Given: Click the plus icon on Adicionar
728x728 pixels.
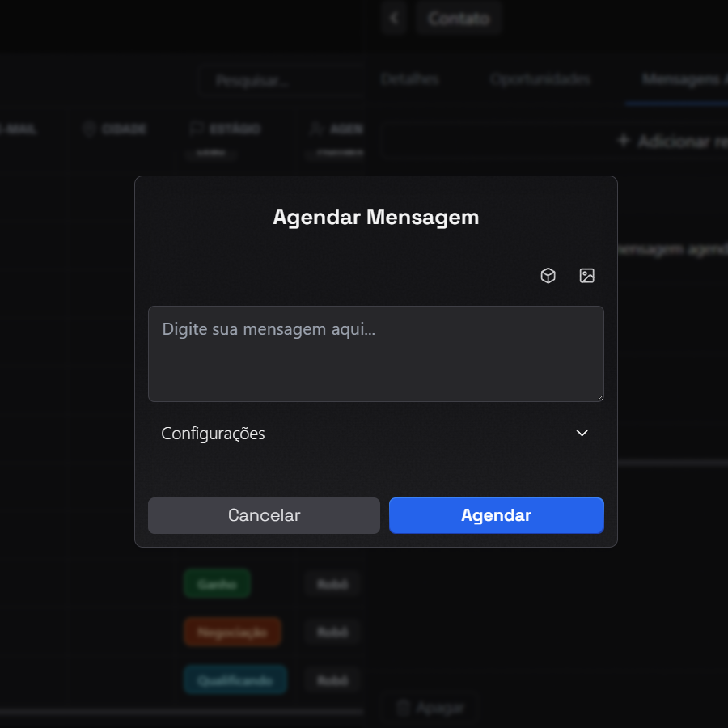Looking at the screenshot, I should [x=624, y=140].
